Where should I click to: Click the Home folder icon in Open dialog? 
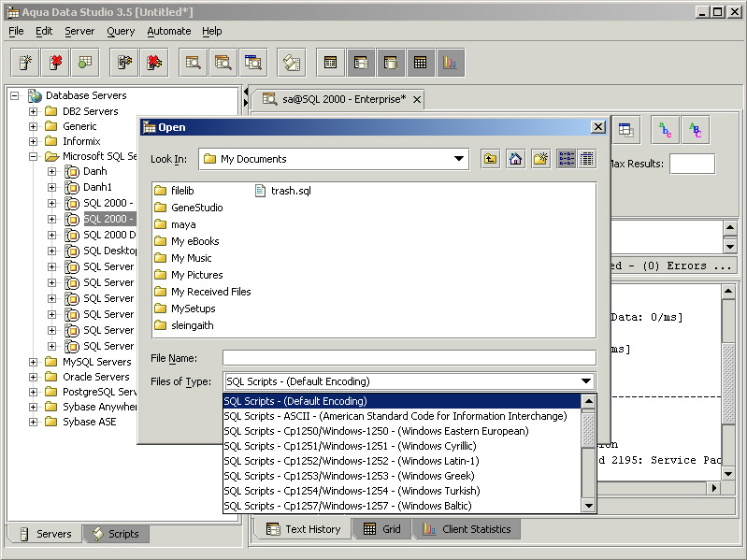point(515,159)
